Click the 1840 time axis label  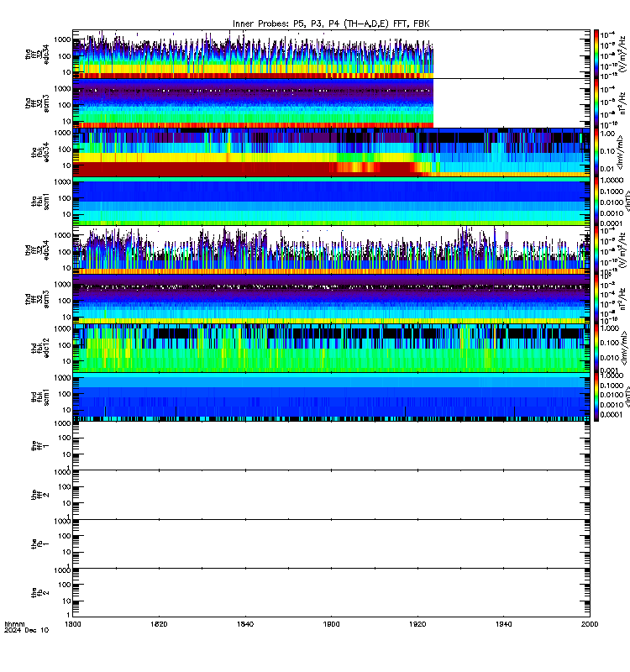245,624
